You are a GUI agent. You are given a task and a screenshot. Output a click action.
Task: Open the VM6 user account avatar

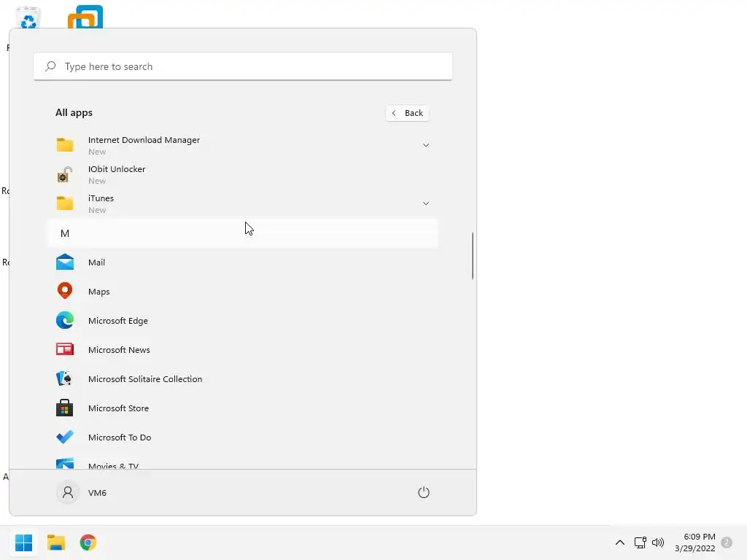coord(68,492)
